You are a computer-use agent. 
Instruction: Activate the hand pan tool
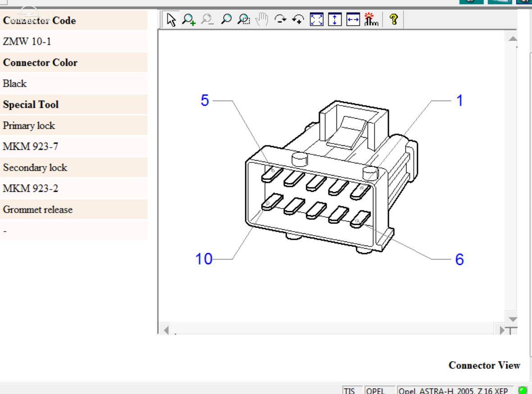point(261,19)
